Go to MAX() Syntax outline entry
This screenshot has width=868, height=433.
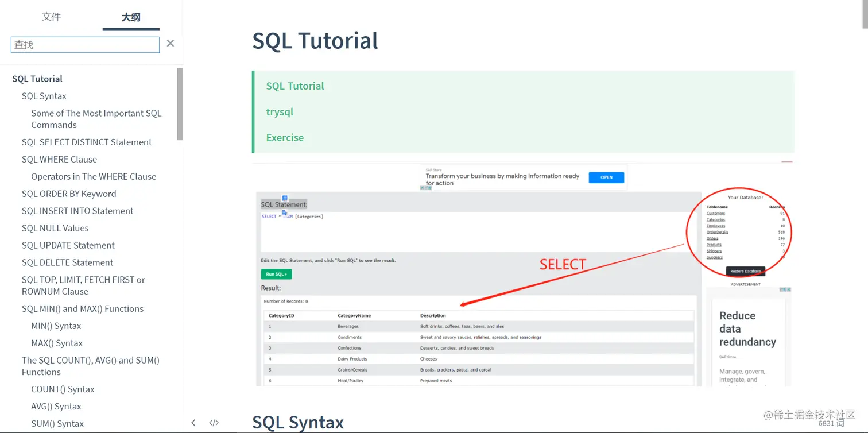[x=57, y=343]
